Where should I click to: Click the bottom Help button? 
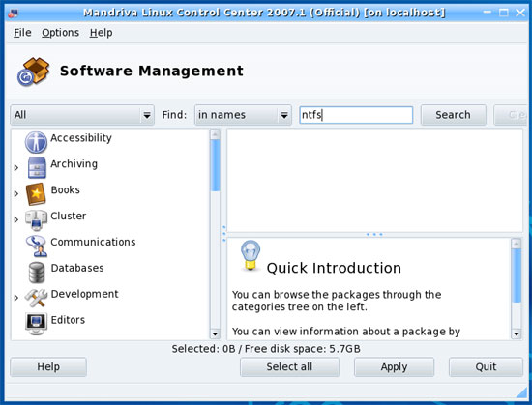point(48,366)
